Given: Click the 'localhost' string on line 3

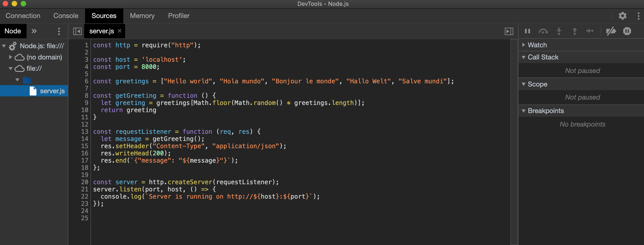Looking at the screenshot, I should click(x=162, y=59).
